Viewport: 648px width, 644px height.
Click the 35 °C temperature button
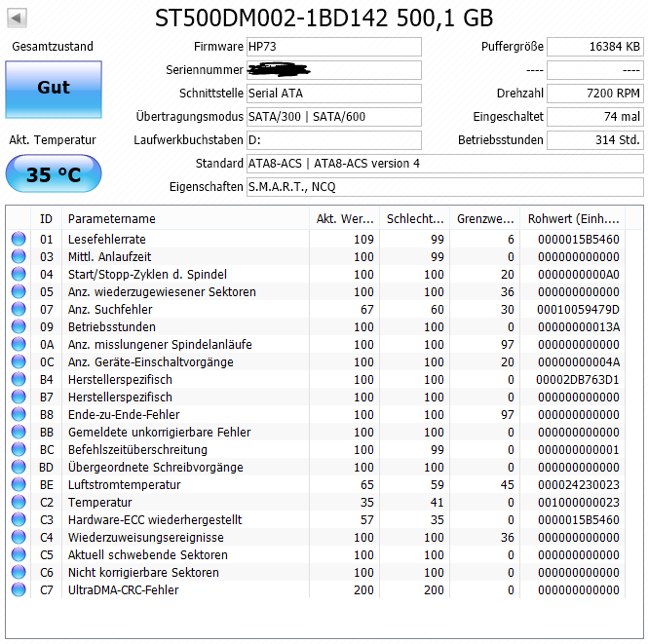tap(54, 173)
